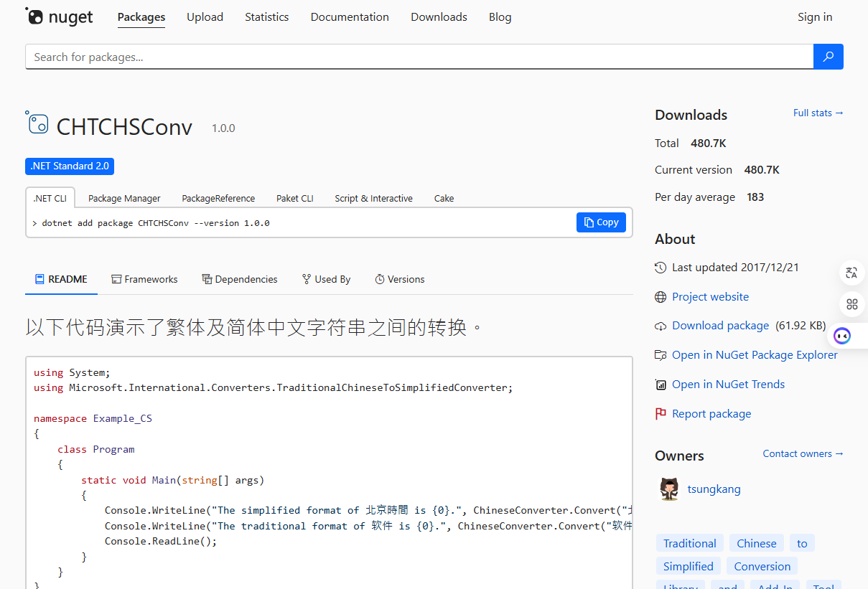The image size is (868, 589).
Task: Visit the Blog nav link
Action: [x=500, y=17]
